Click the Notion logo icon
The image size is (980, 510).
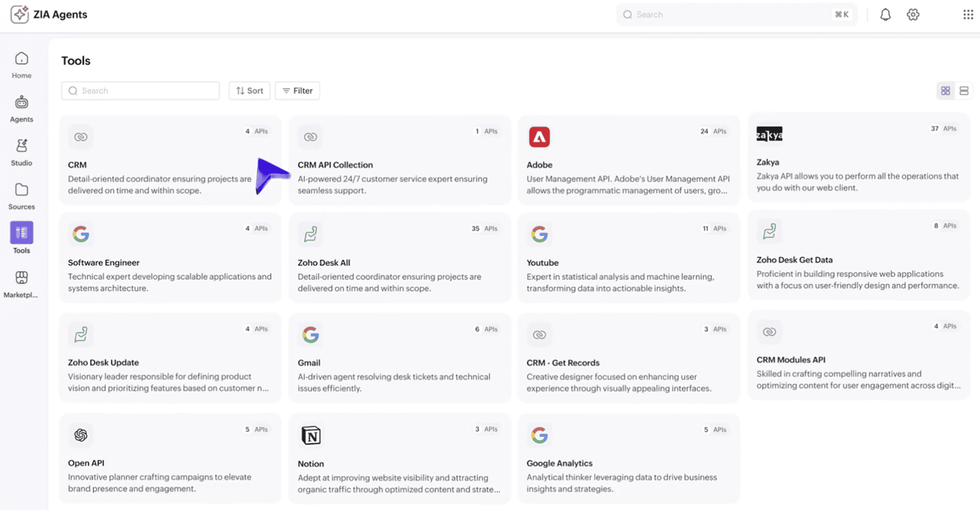click(x=311, y=435)
